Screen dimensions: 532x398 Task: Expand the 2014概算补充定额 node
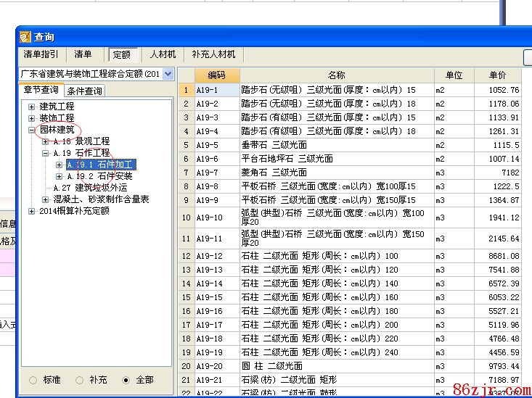tap(31, 211)
